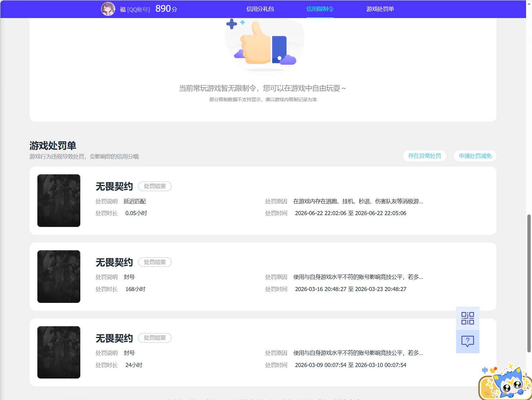Viewport: 532px width, 400px height.
Task: Open the help question chat icon
Action: [x=468, y=341]
